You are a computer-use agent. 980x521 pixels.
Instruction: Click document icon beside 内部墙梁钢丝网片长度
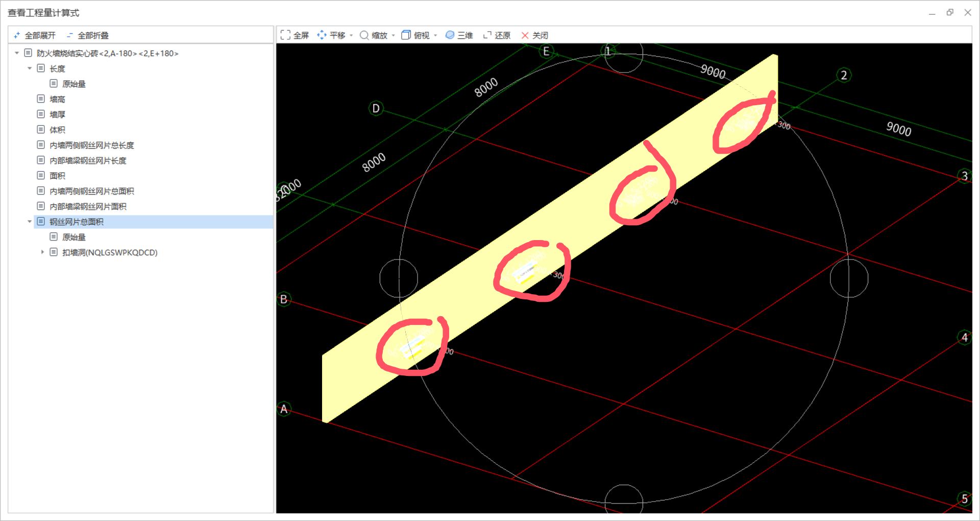point(41,160)
